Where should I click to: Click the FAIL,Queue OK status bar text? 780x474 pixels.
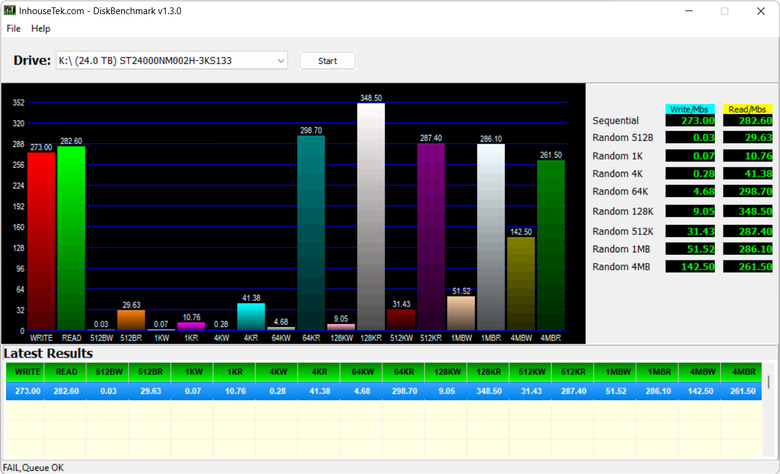click(33, 468)
